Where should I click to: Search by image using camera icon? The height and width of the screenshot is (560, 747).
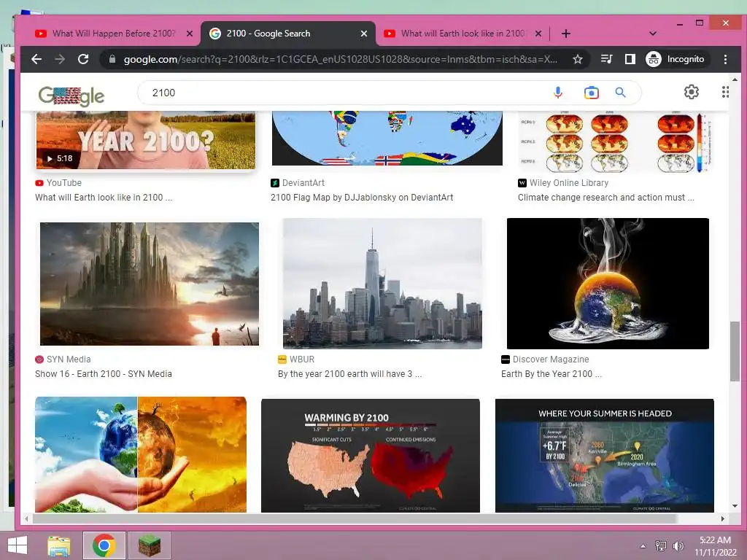pyautogui.click(x=591, y=93)
